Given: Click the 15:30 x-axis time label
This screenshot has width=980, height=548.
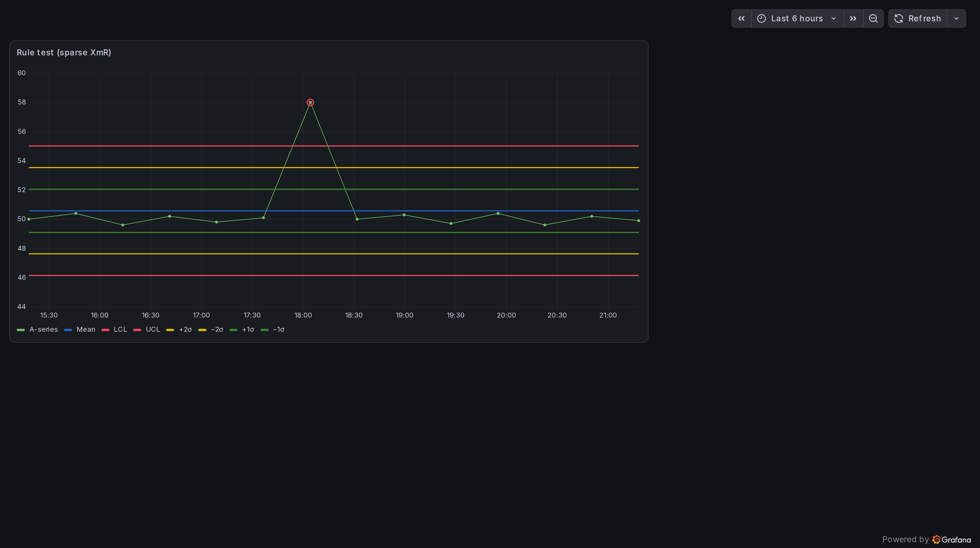Looking at the screenshot, I should (x=49, y=315).
